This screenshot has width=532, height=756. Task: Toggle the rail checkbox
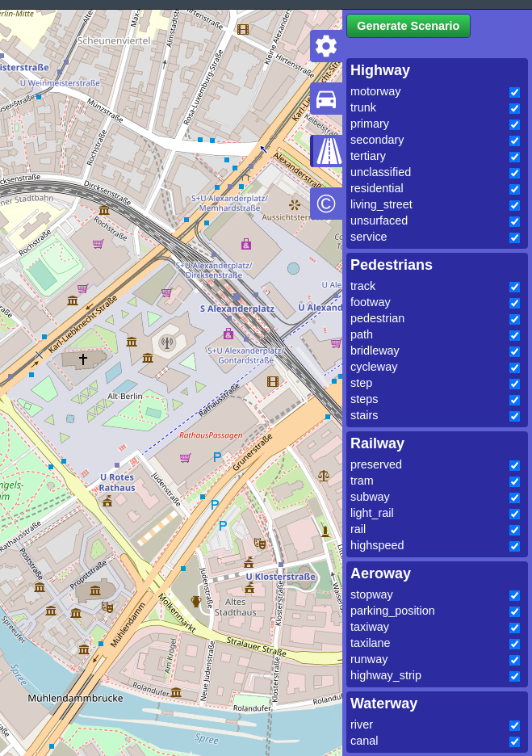(x=515, y=530)
